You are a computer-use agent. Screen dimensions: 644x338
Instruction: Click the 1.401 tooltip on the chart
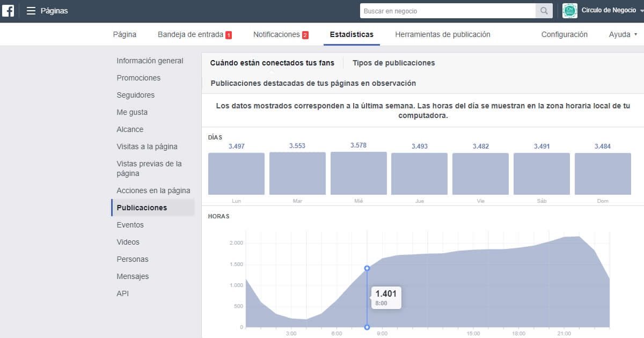click(x=386, y=297)
